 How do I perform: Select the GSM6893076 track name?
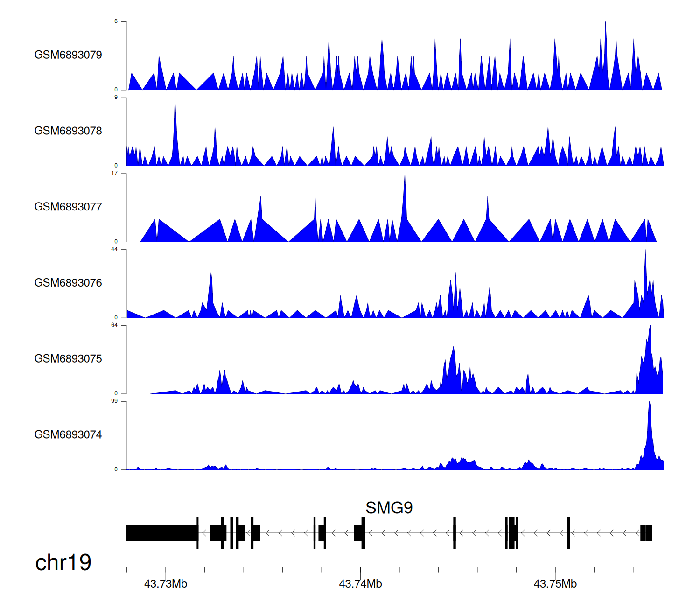coord(68,283)
